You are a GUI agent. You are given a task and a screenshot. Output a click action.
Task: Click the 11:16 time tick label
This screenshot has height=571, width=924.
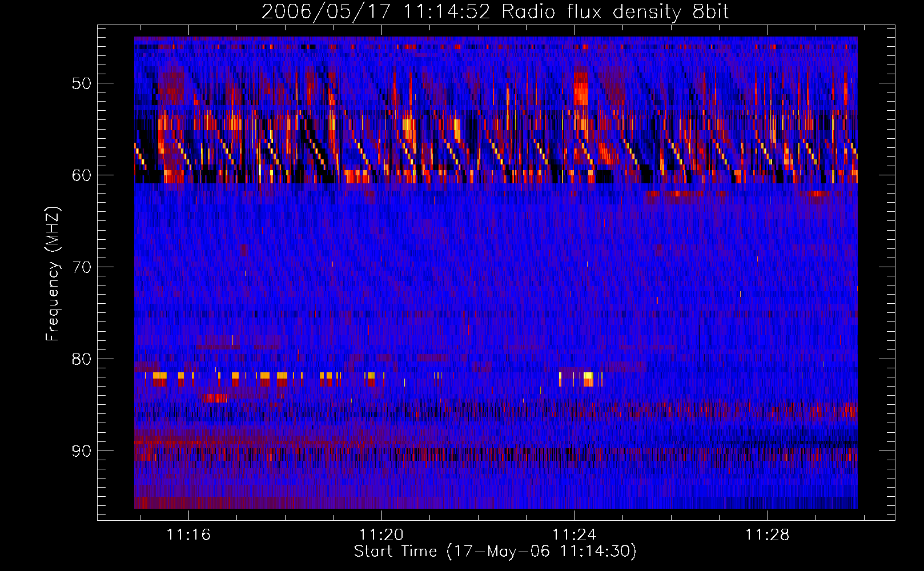(x=188, y=535)
